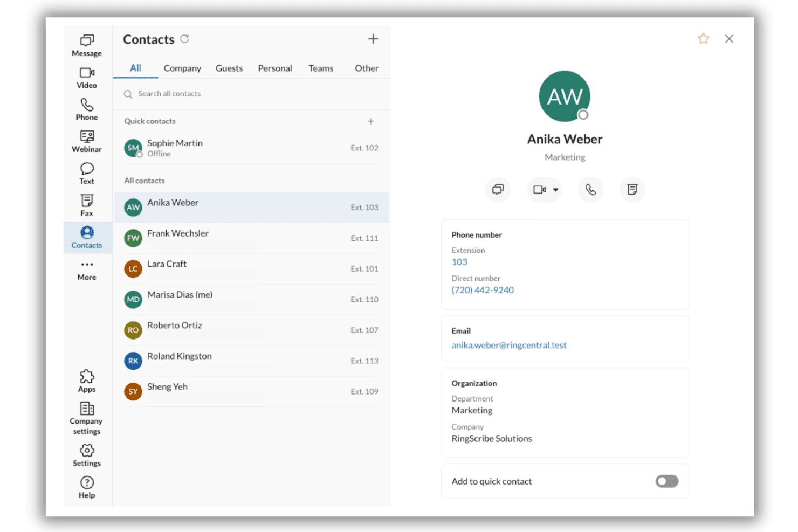Click the large AW profile avatar

565,96
